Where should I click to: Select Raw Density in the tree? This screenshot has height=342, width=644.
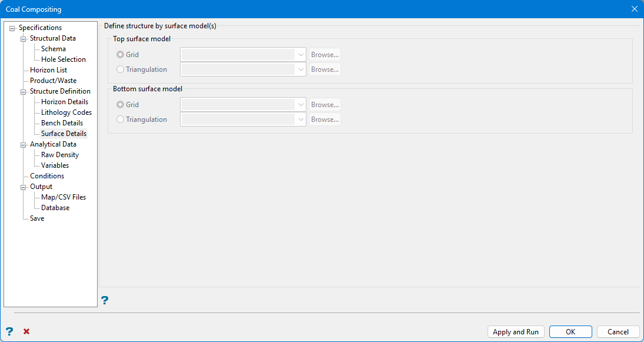[60, 155]
